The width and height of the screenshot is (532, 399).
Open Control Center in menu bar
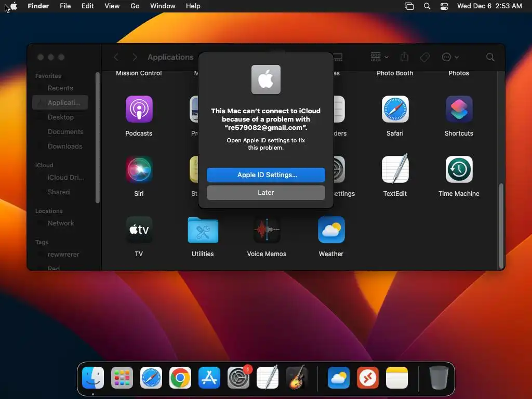click(444, 6)
